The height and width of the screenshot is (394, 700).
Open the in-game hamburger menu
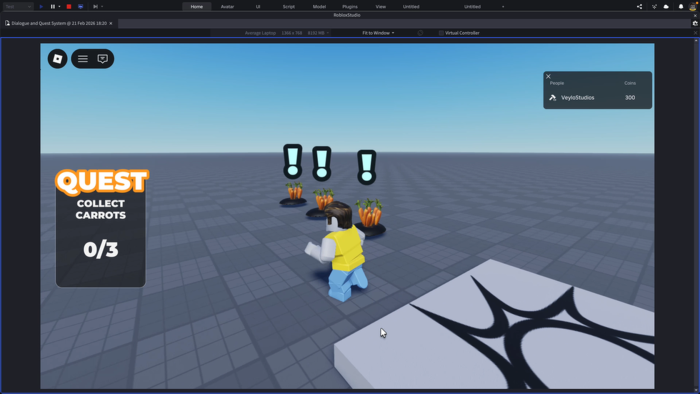click(83, 58)
